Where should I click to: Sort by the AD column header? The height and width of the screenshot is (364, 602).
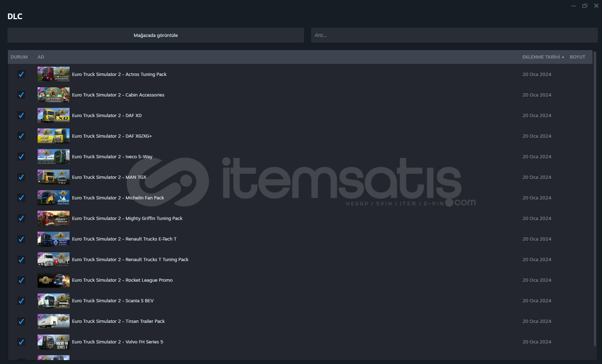pyautogui.click(x=41, y=57)
